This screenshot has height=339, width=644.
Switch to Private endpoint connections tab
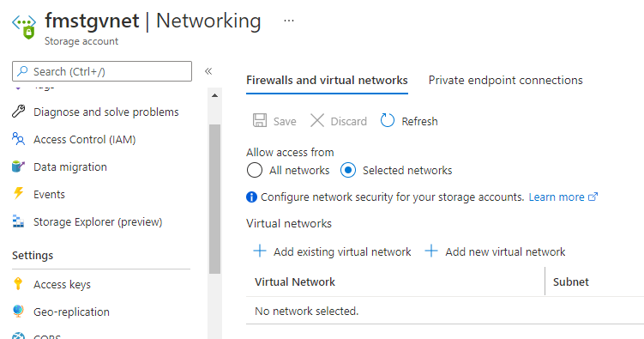(x=506, y=80)
